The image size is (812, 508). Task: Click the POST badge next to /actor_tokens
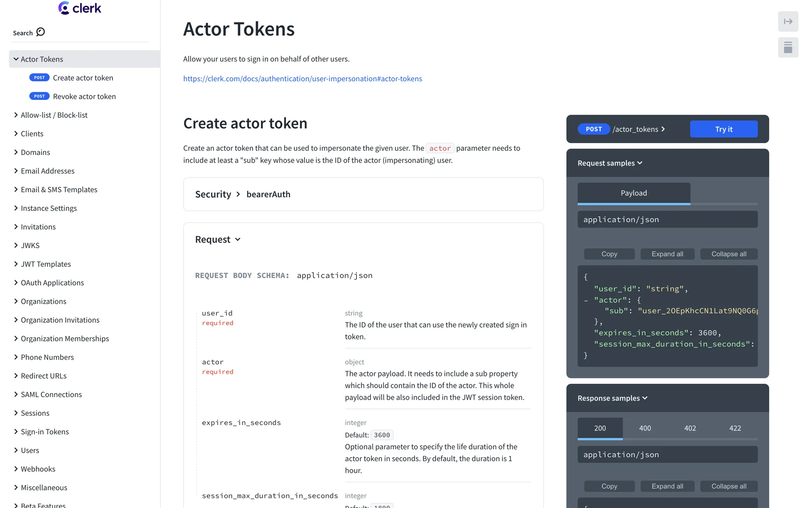click(x=593, y=129)
